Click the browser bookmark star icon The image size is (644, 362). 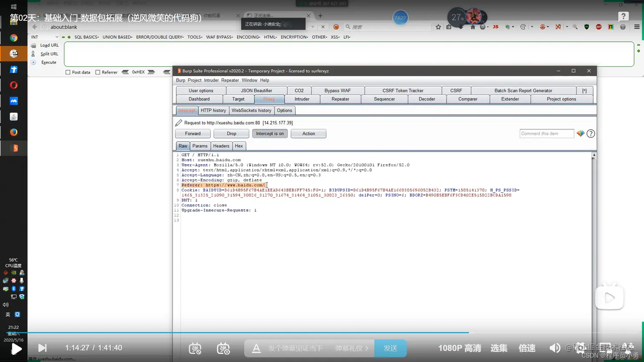438,27
